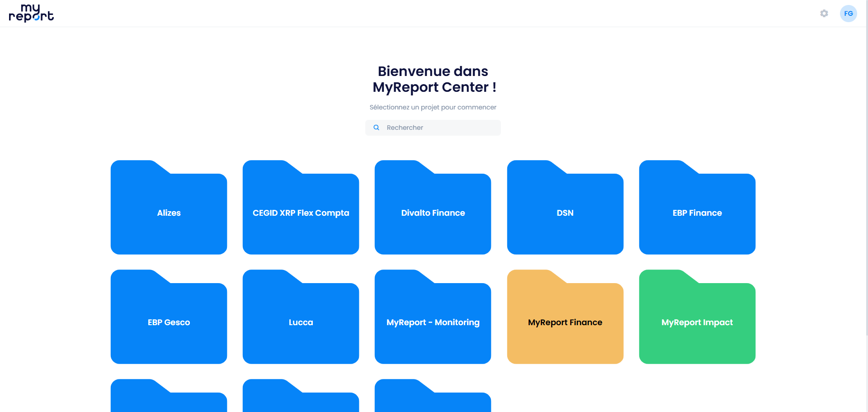The image size is (868, 412).
Task: Click the Bienvenue dans MyReport Center heading
Action: [433, 79]
